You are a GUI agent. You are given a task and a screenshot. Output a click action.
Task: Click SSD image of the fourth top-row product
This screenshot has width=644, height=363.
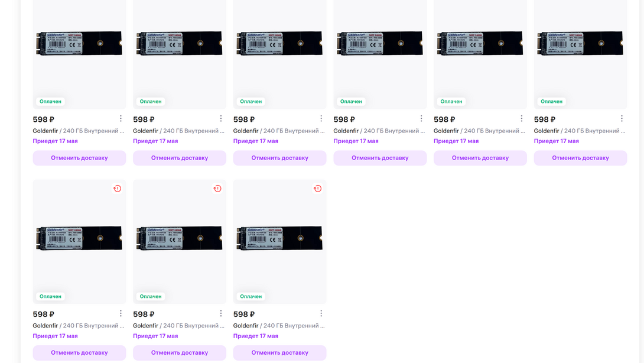point(380,44)
